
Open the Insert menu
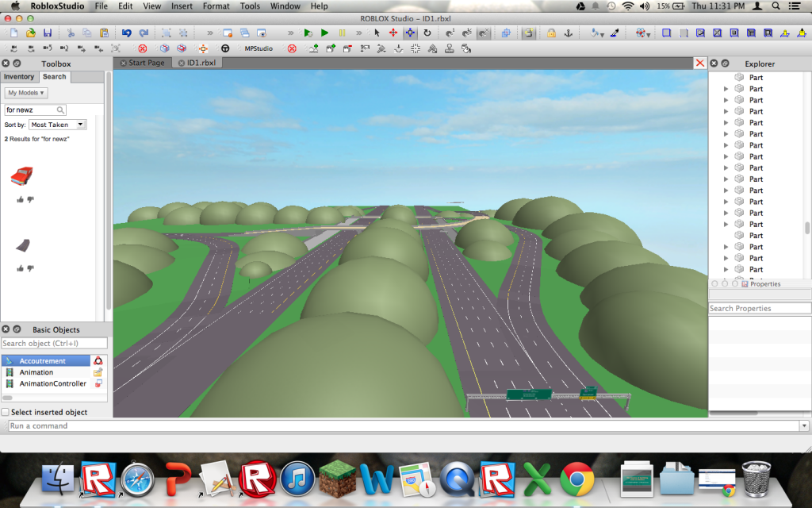click(182, 6)
